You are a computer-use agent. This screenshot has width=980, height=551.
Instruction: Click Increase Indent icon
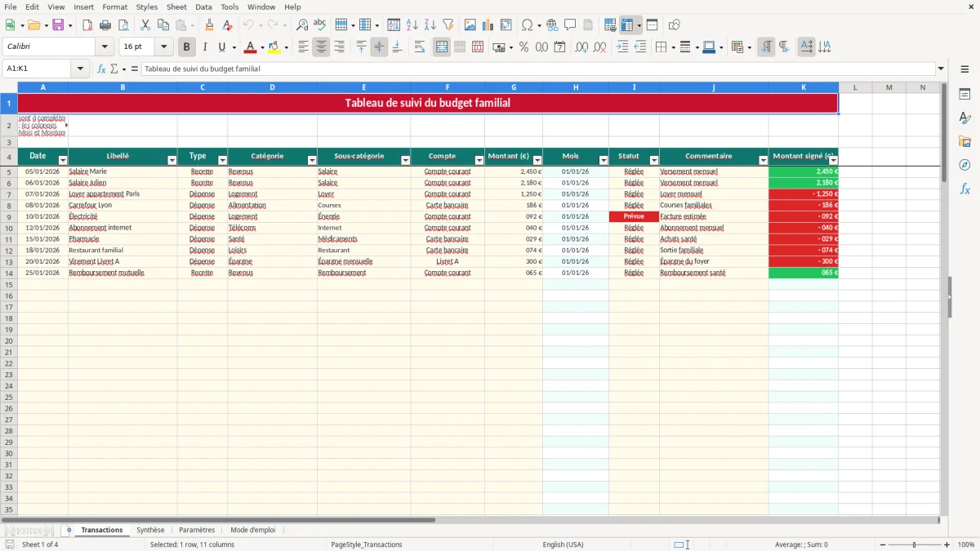(x=622, y=47)
